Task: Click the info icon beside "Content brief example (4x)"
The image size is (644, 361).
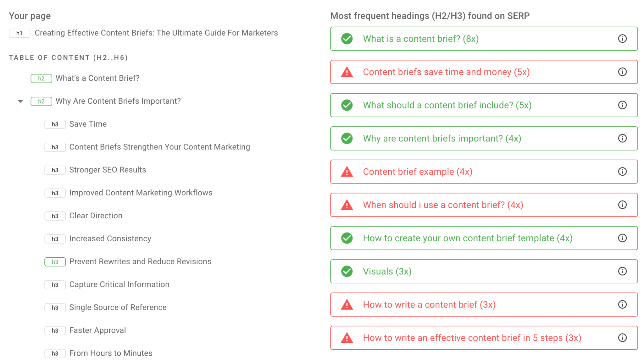Action: 622,172
